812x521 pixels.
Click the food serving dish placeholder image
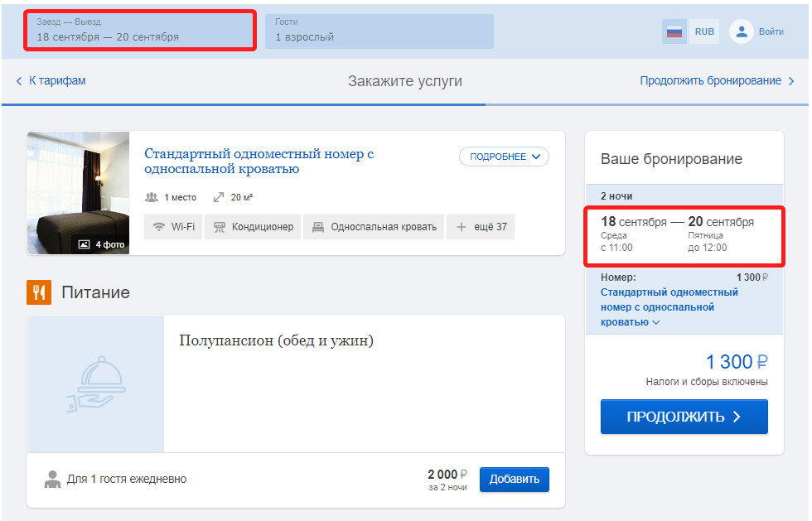96,384
